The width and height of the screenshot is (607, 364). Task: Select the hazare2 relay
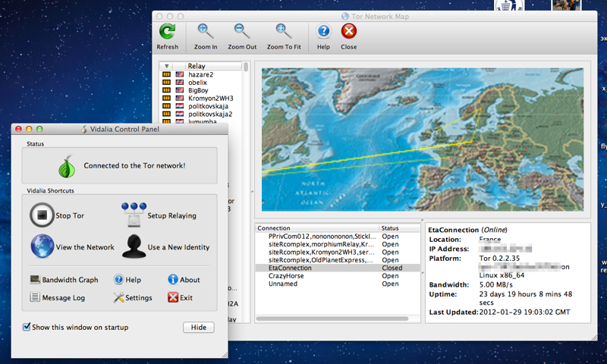click(200, 75)
